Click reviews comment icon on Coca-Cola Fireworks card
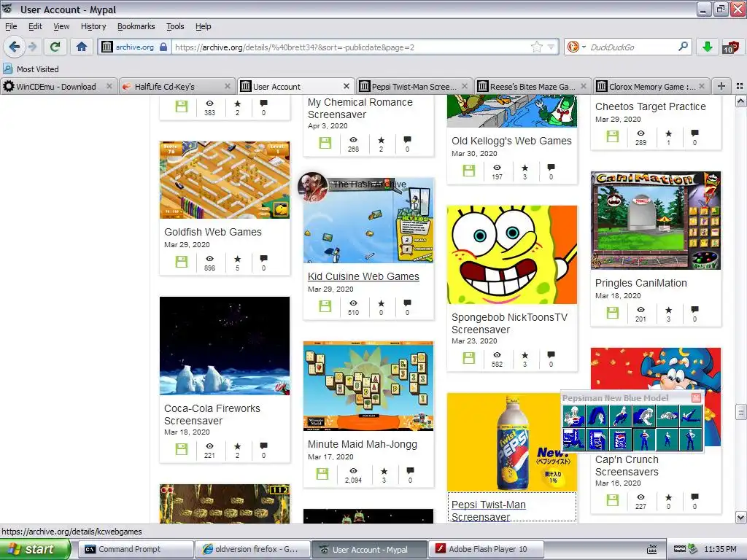Image resolution: width=747 pixels, height=560 pixels. tap(263, 446)
